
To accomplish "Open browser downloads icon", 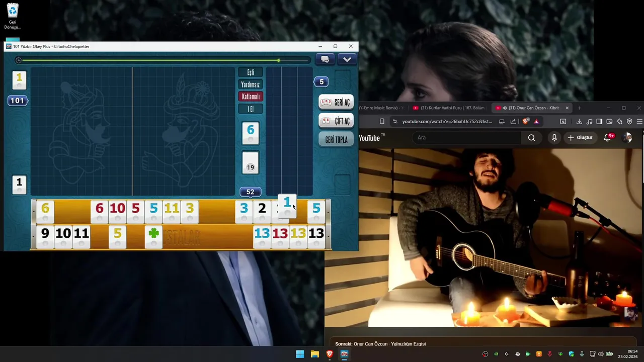I will 579,121.
